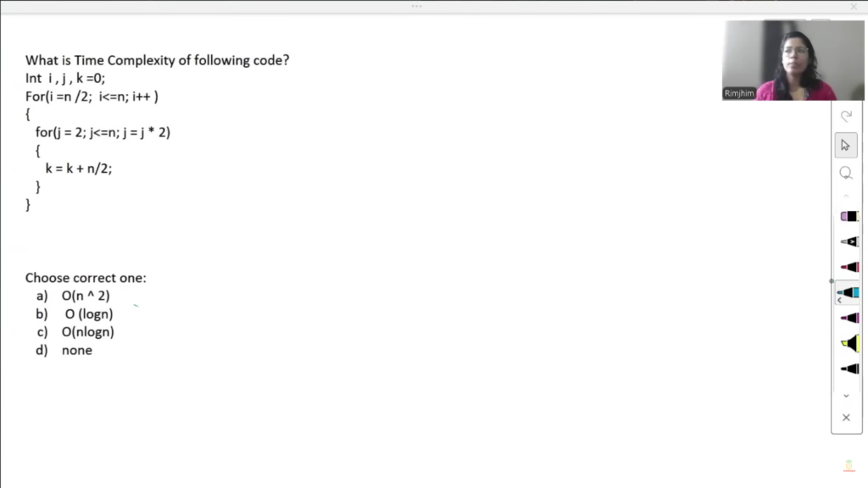Pick the eraser tool

click(x=849, y=216)
